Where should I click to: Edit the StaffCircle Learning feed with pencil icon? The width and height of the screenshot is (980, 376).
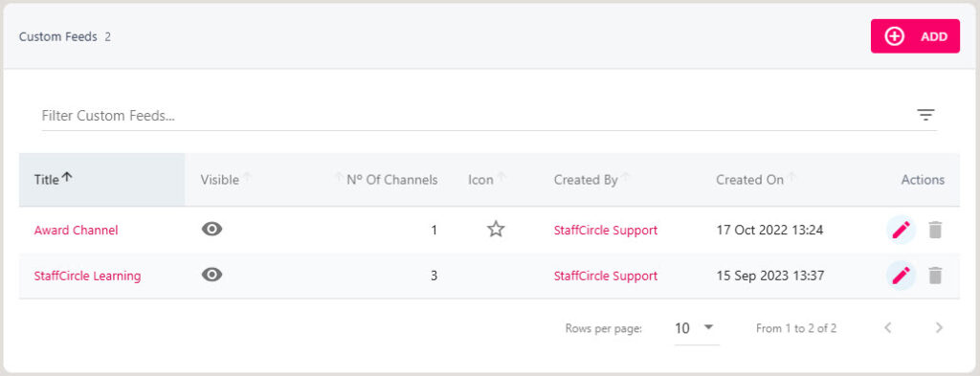pos(901,276)
